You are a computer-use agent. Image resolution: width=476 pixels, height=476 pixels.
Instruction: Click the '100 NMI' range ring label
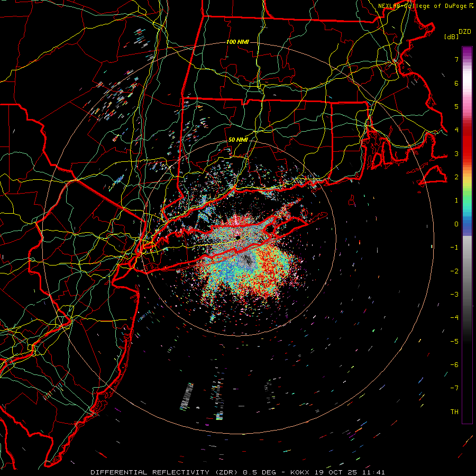pos(237,42)
